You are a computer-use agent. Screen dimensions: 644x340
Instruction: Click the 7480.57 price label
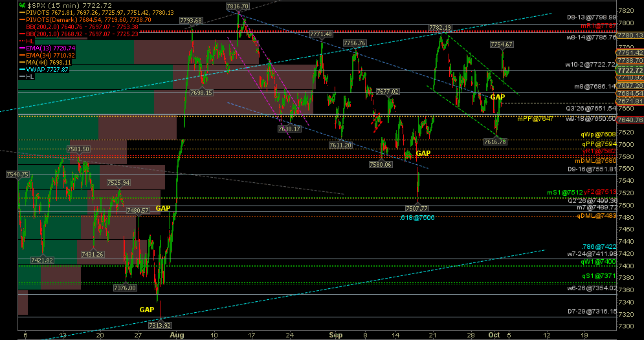point(138,210)
